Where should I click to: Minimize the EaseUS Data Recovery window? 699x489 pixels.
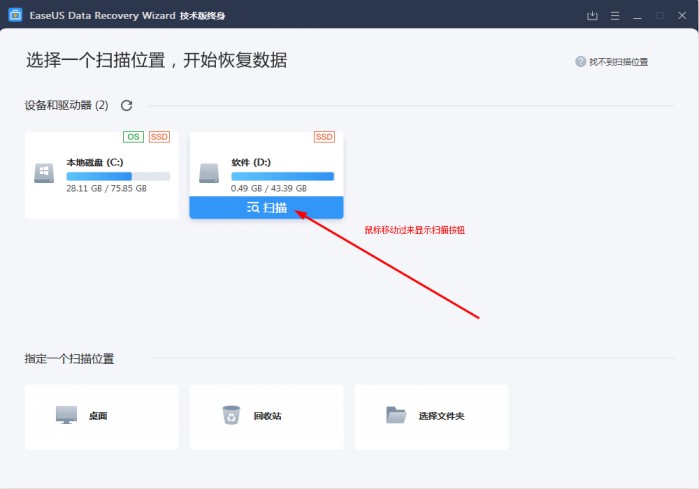636,16
